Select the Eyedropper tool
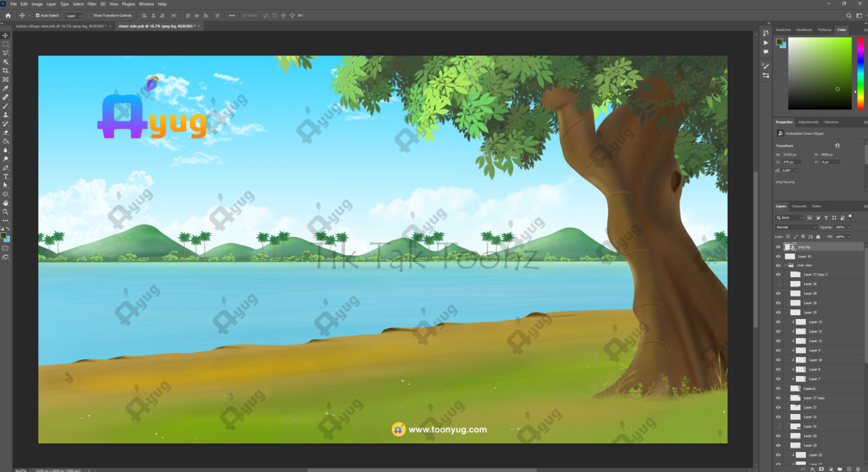The height and width of the screenshot is (472, 868). 5,88
